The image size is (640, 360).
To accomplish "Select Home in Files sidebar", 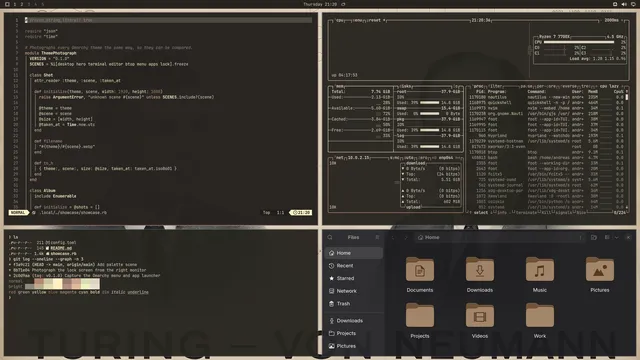I will tap(354, 253).
